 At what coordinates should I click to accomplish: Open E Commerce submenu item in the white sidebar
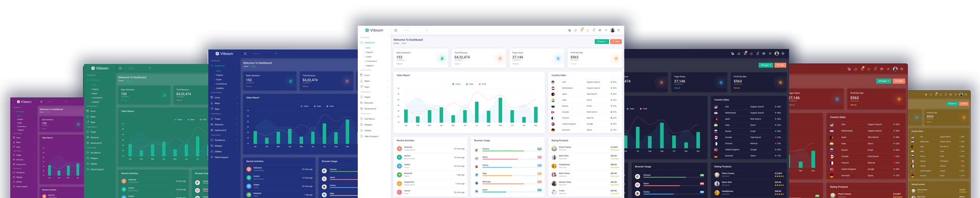pos(371,61)
